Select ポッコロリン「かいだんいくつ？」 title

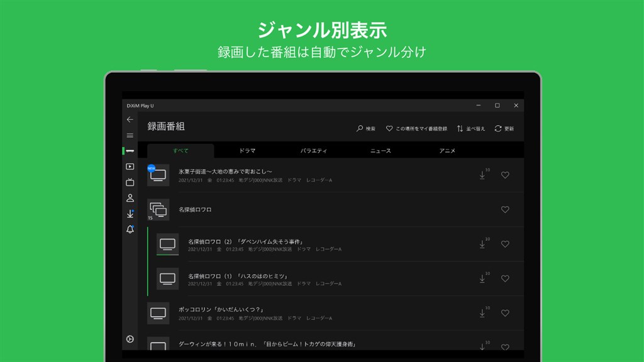click(x=221, y=309)
